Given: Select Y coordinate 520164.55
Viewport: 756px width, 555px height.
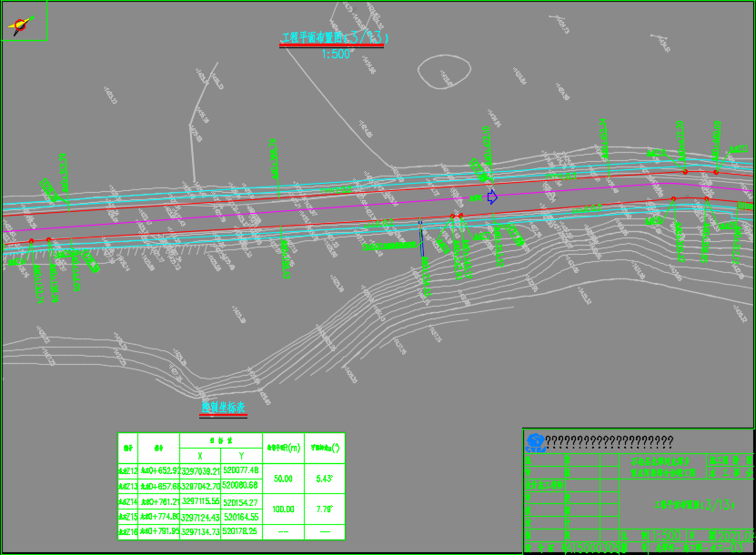Looking at the screenshot, I should (241, 517).
